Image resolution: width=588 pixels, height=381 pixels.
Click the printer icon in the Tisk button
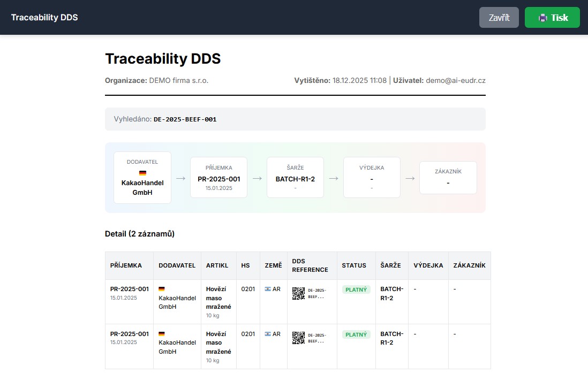pyautogui.click(x=542, y=18)
